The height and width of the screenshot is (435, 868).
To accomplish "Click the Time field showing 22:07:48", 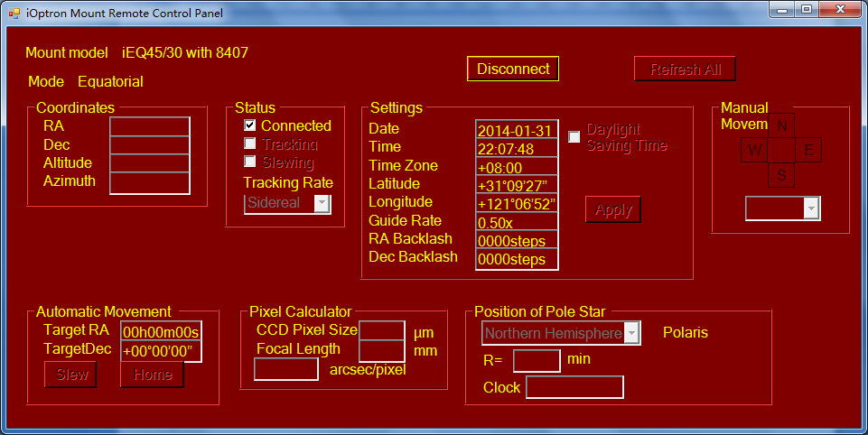I will click(x=517, y=148).
